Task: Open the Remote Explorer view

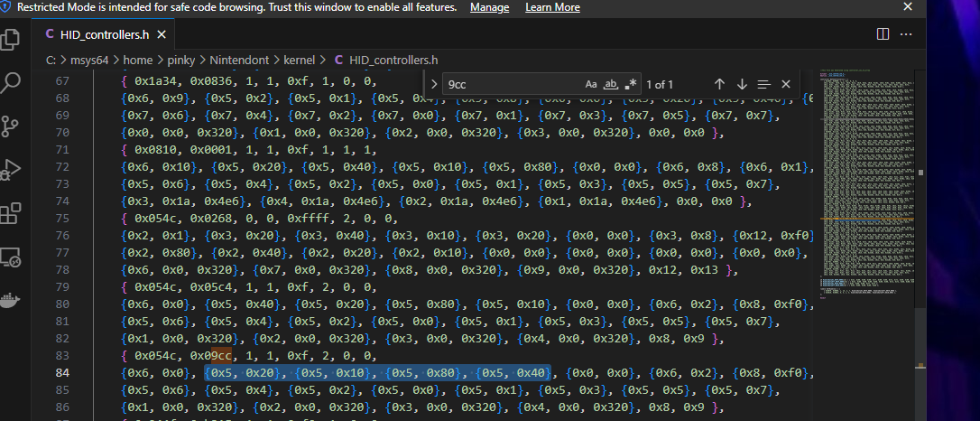Action: click(11, 257)
